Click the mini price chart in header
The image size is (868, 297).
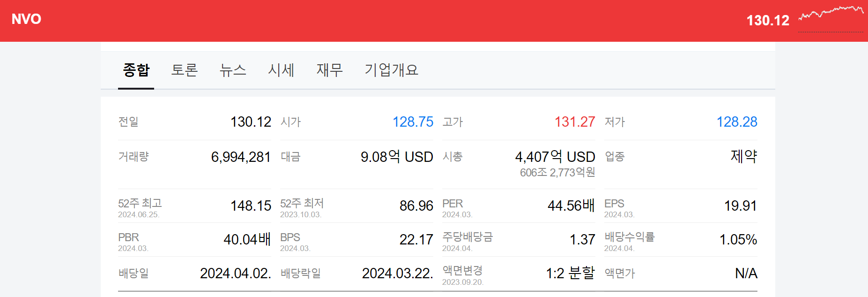[x=831, y=19]
